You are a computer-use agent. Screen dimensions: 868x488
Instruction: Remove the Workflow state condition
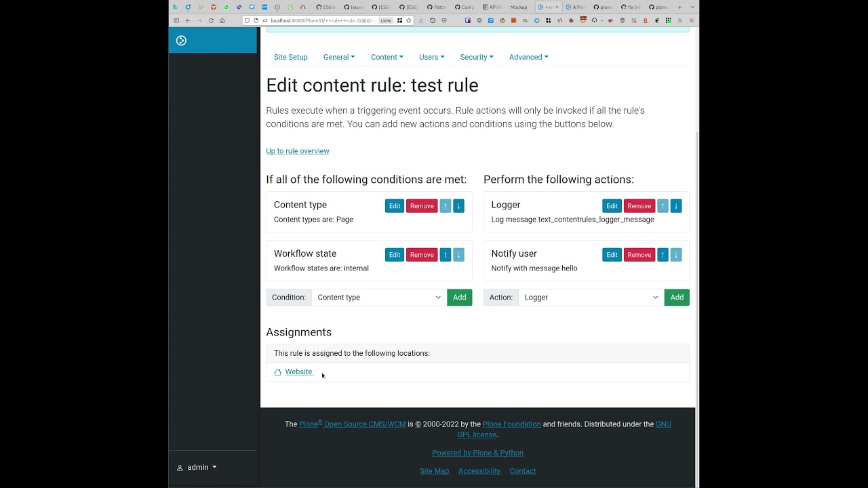422,255
